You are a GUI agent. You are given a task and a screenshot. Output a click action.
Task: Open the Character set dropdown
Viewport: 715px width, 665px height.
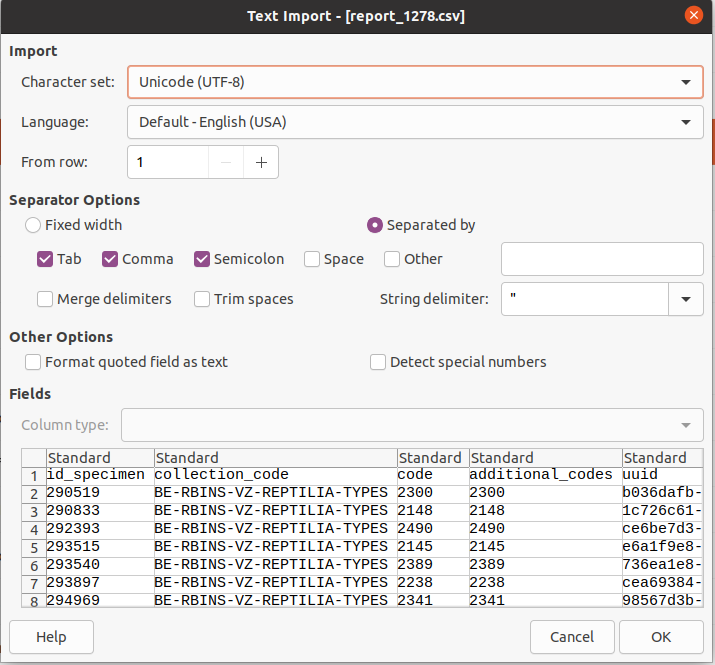coord(685,82)
